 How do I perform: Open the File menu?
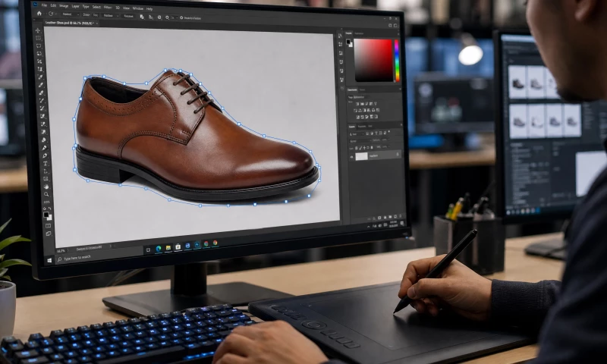[x=44, y=5]
